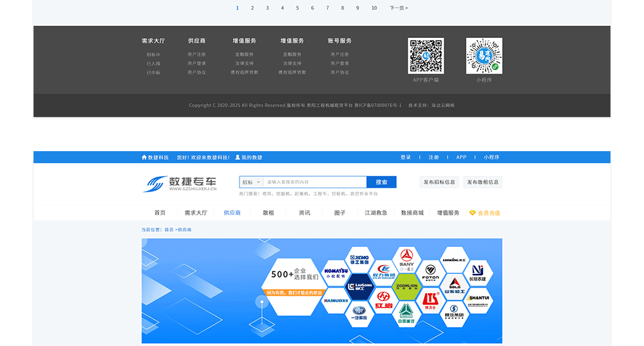The height and width of the screenshot is (346, 644).
Task: Go to pagination page 2
Action: pyautogui.click(x=252, y=8)
